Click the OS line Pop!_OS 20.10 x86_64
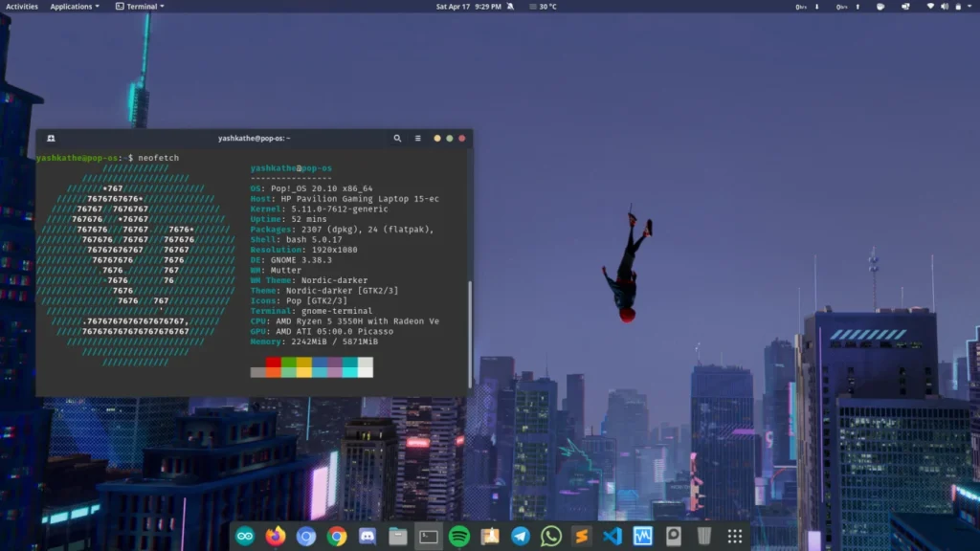 pos(311,188)
